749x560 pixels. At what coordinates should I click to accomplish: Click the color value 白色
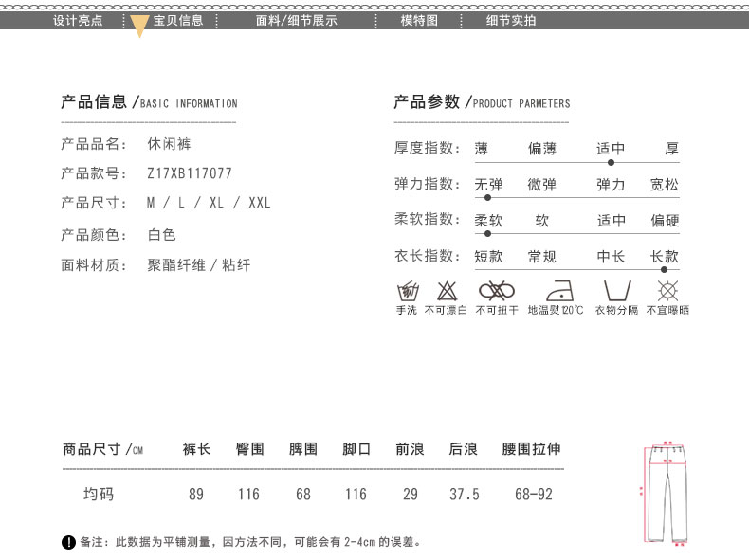(x=162, y=235)
